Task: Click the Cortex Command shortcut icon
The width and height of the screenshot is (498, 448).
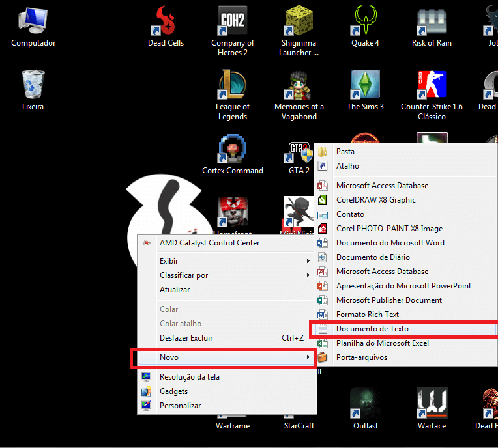Action: pos(233,150)
